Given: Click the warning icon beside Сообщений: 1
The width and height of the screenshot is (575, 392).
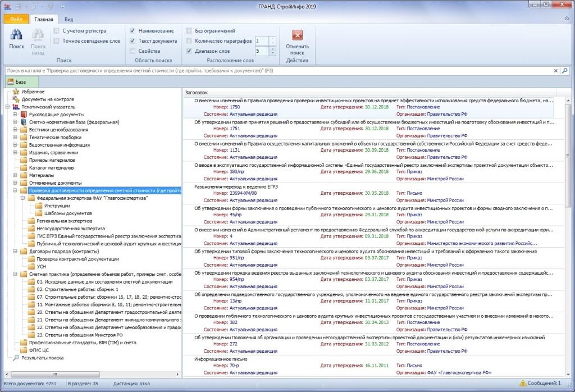Looking at the screenshot, I should pos(523,383).
